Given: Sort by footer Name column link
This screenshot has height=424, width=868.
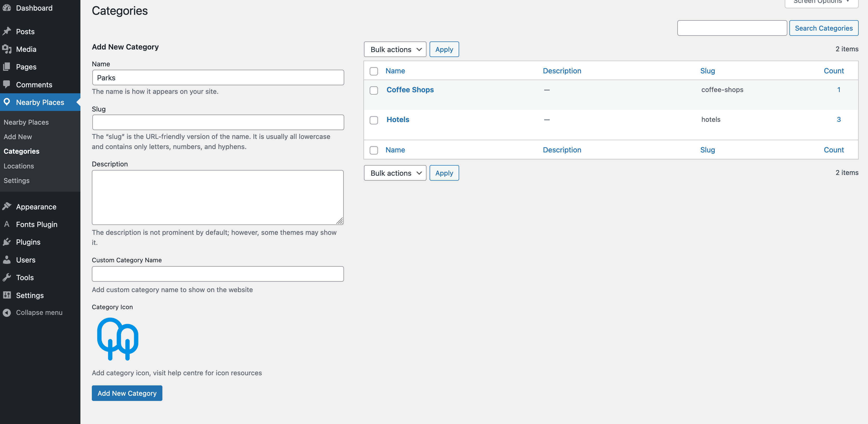Looking at the screenshot, I should 395,150.
